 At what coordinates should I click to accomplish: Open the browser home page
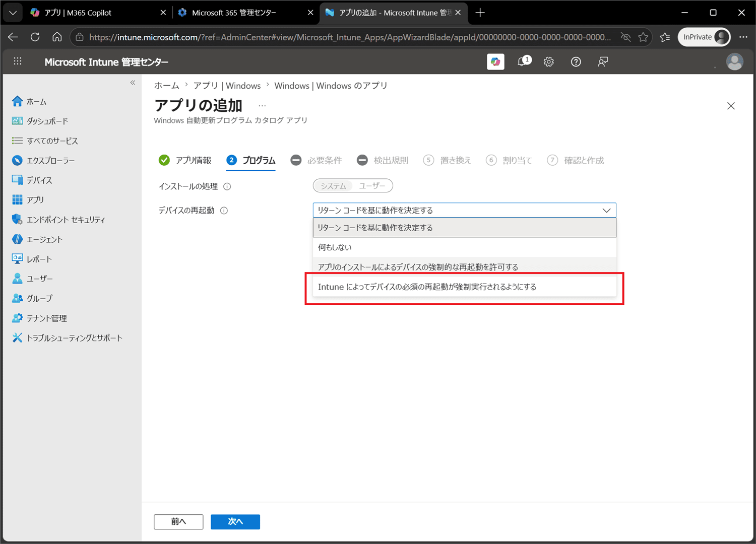click(57, 37)
